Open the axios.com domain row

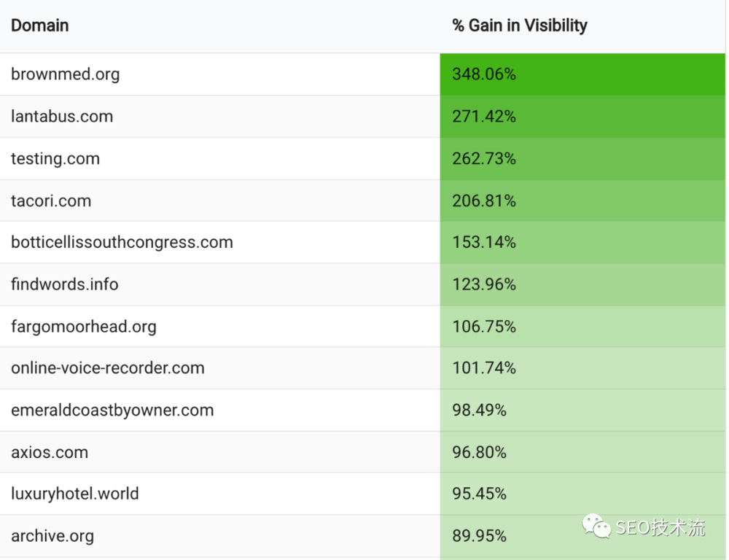[50, 453]
